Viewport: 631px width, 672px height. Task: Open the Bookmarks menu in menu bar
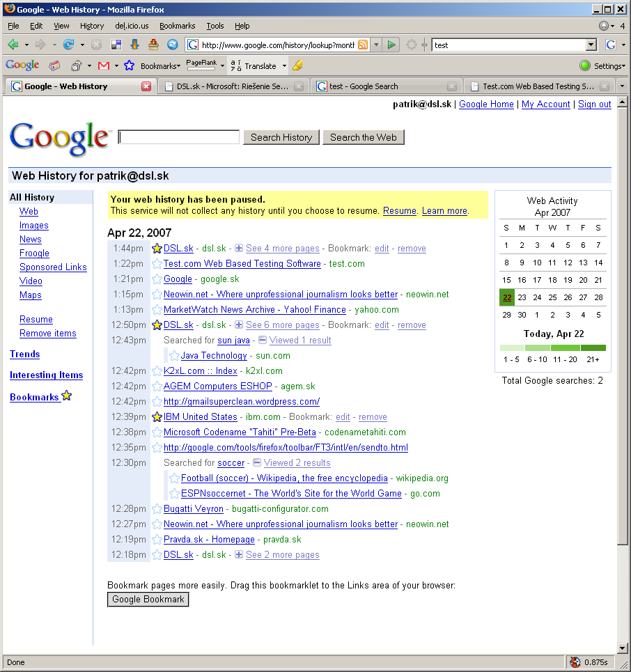click(177, 26)
